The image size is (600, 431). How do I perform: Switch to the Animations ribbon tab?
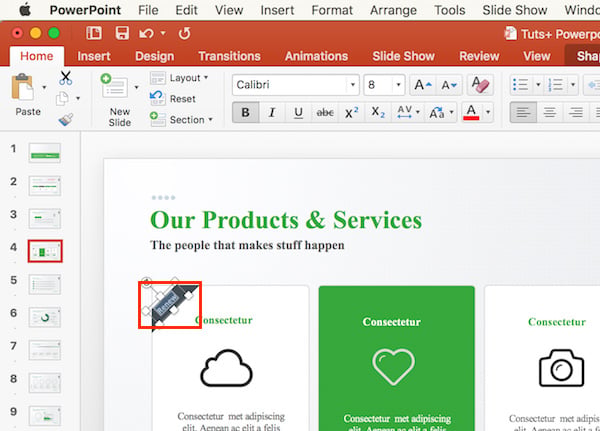point(316,56)
